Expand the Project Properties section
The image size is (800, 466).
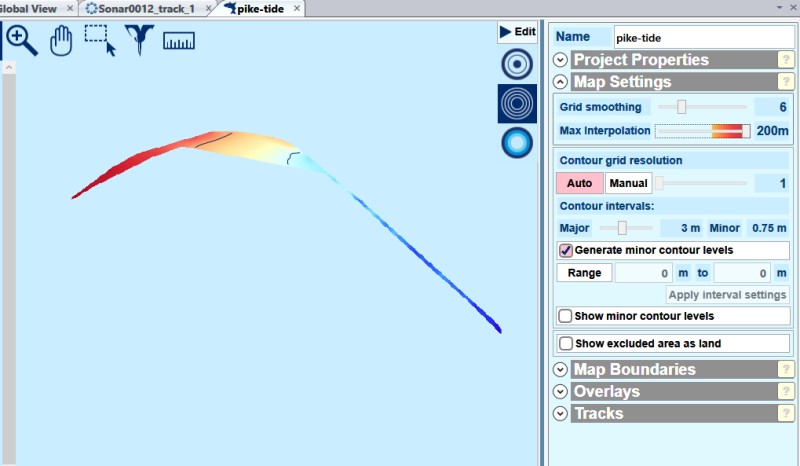[x=560, y=60]
